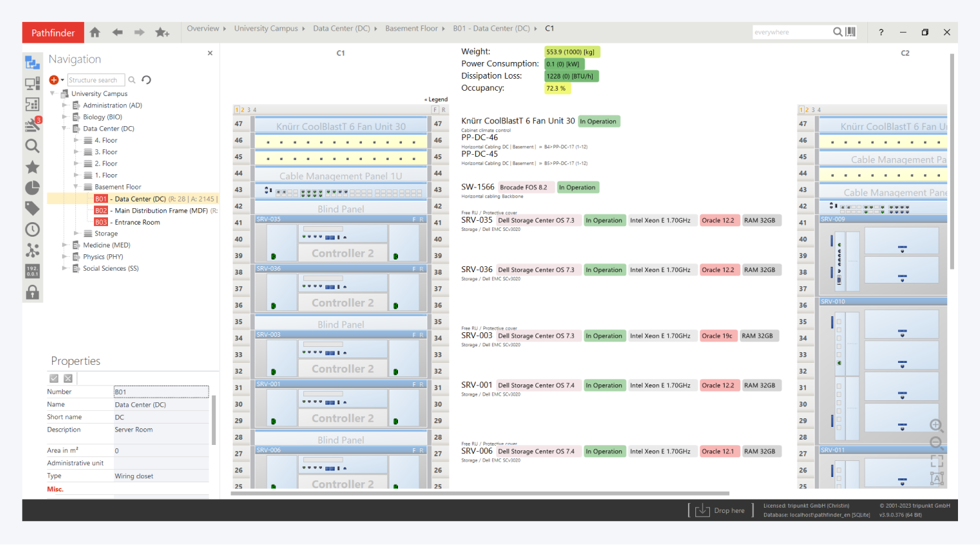The image size is (980, 545).
Task: Click the lock icon in left sidebar
Action: 32,292
